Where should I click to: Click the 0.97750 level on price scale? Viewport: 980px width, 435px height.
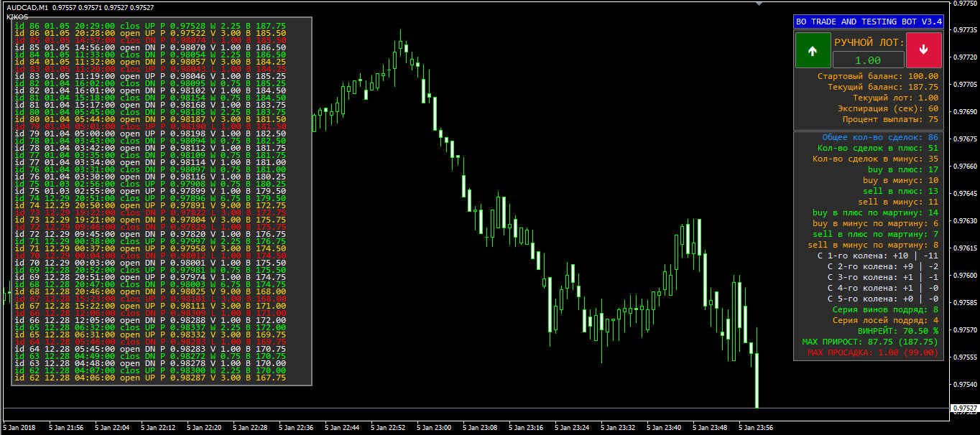coord(963,4)
